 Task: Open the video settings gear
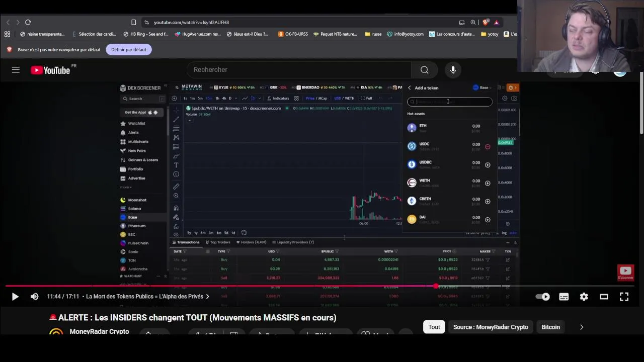point(584,297)
